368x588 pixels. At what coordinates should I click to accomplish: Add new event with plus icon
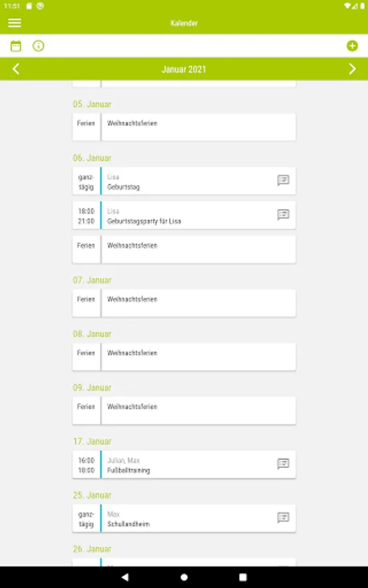[x=352, y=46]
